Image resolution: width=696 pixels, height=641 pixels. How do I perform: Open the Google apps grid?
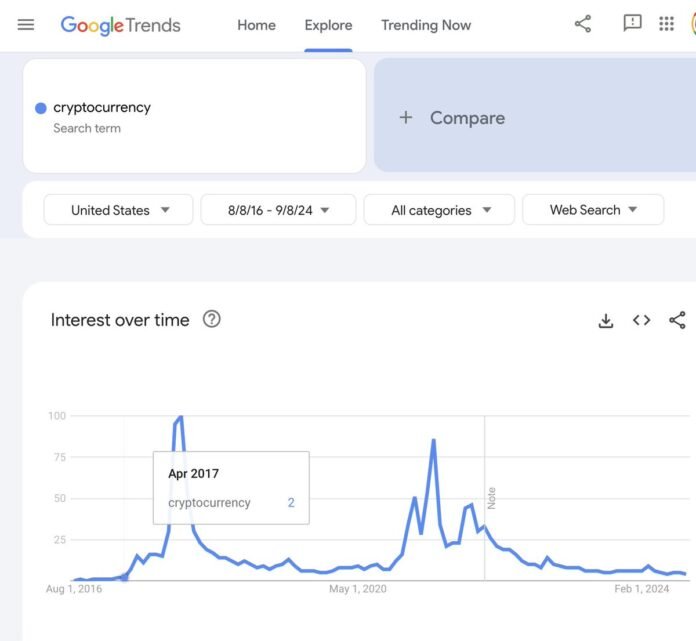(x=666, y=24)
